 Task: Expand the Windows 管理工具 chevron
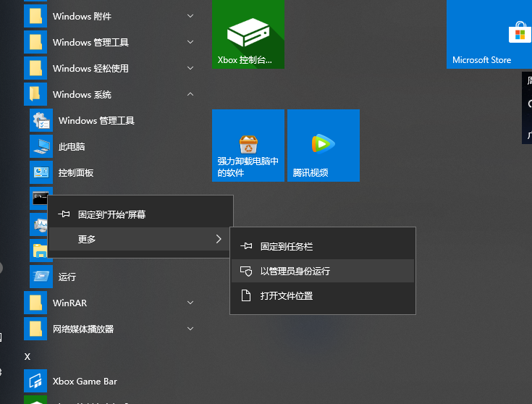[x=190, y=42]
